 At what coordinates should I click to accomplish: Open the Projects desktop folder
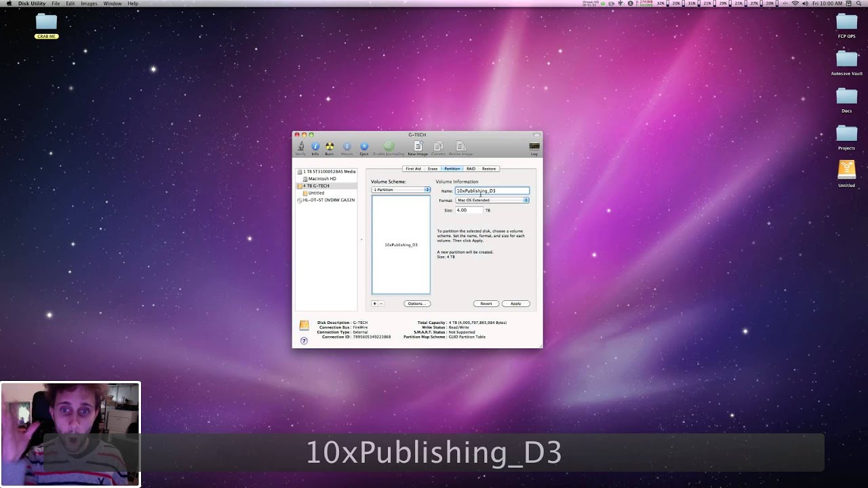pos(846,138)
